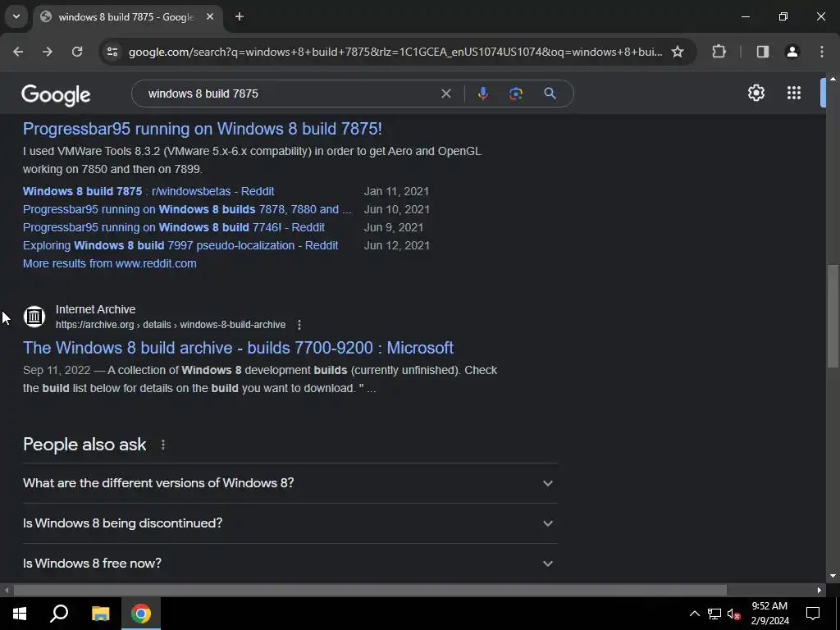Click the horizontal scrollbar thumb
Viewport: 840px width, 630px height.
point(370,591)
